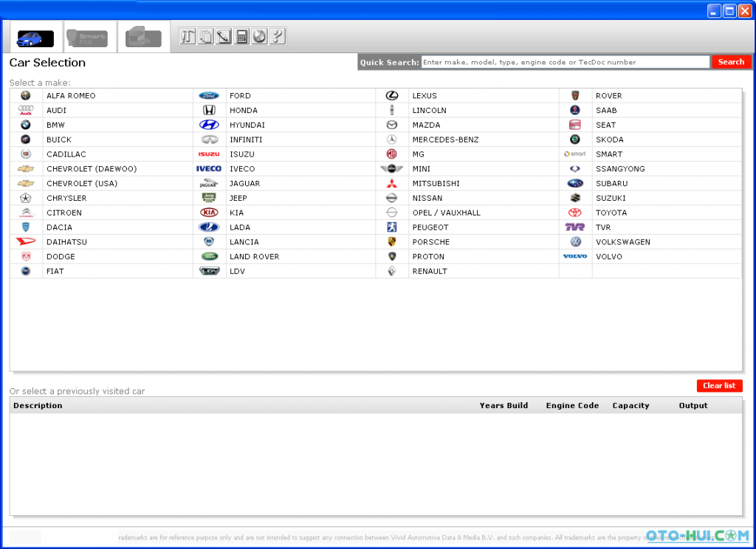Pick RENAULT from the list
756x549 pixels.
[x=430, y=272]
